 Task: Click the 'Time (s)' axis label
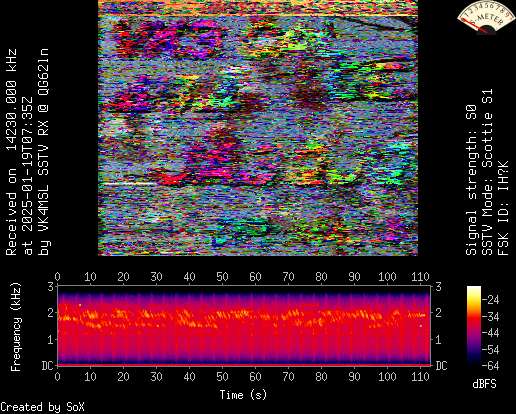pos(243,395)
